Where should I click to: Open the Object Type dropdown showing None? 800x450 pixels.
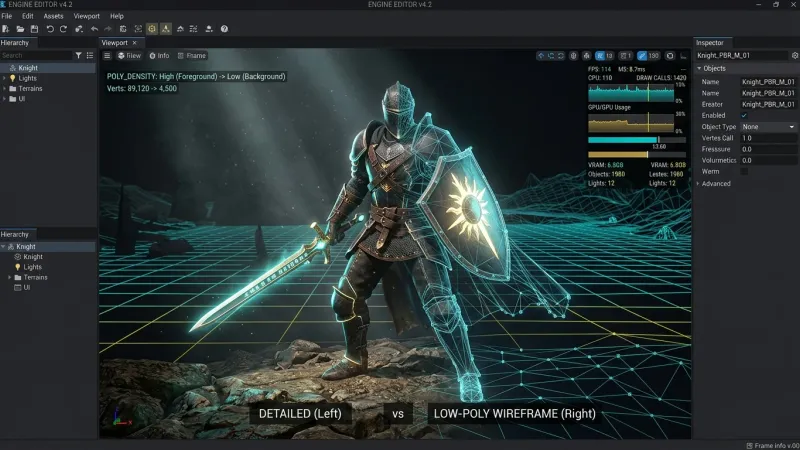coord(768,127)
